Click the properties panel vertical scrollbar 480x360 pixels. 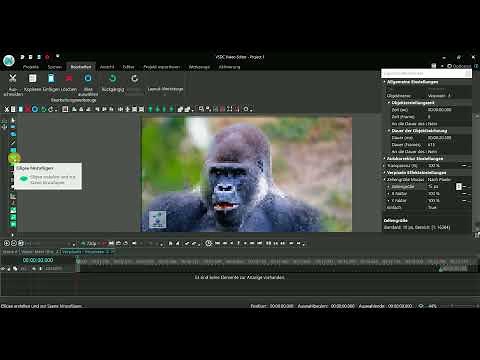click(x=477, y=172)
